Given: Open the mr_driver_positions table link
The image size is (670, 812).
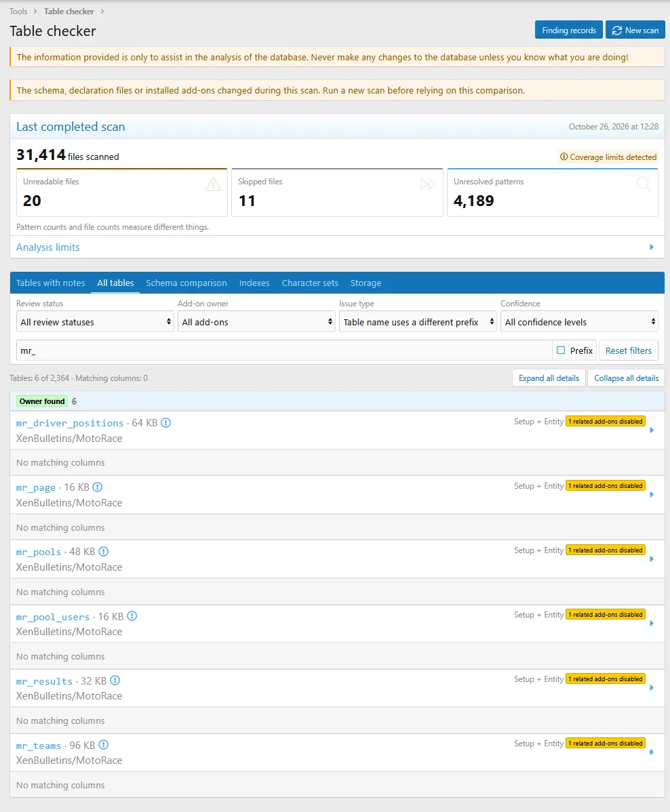Looking at the screenshot, I should click(70, 423).
